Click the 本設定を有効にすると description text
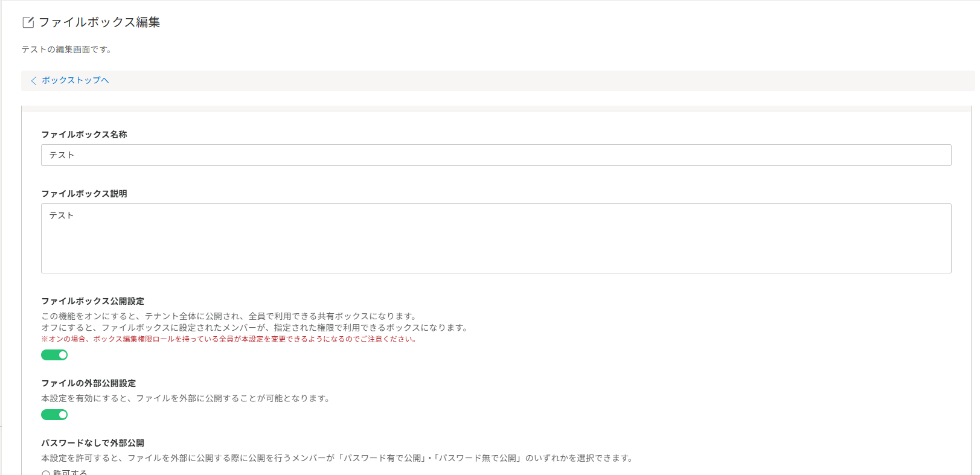The width and height of the screenshot is (980, 475). point(185,398)
